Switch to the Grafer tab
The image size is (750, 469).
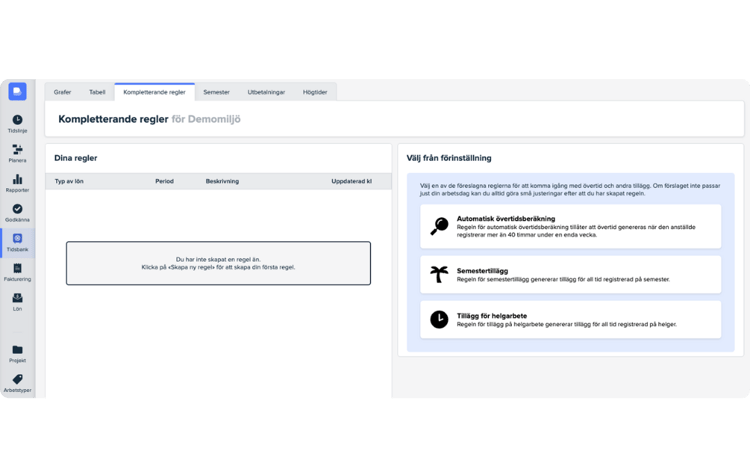pos(62,92)
